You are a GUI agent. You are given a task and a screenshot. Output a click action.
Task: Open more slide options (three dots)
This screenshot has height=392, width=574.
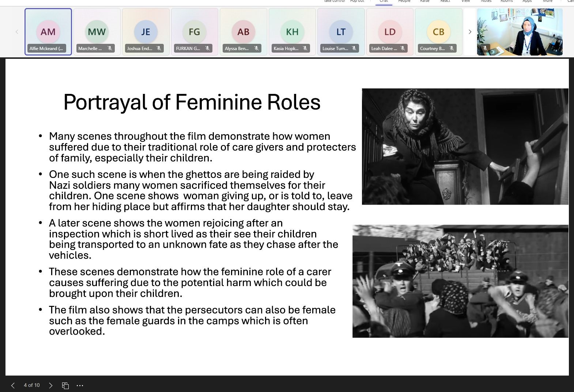tap(80, 385)
